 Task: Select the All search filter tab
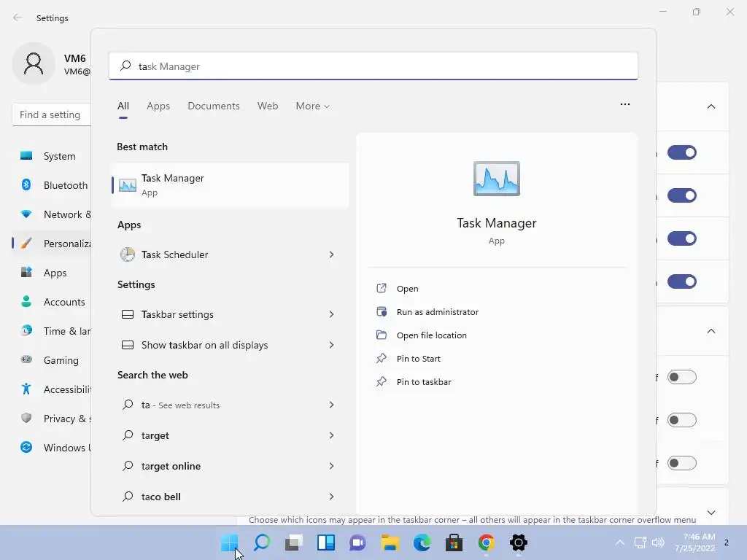(123, 106)
